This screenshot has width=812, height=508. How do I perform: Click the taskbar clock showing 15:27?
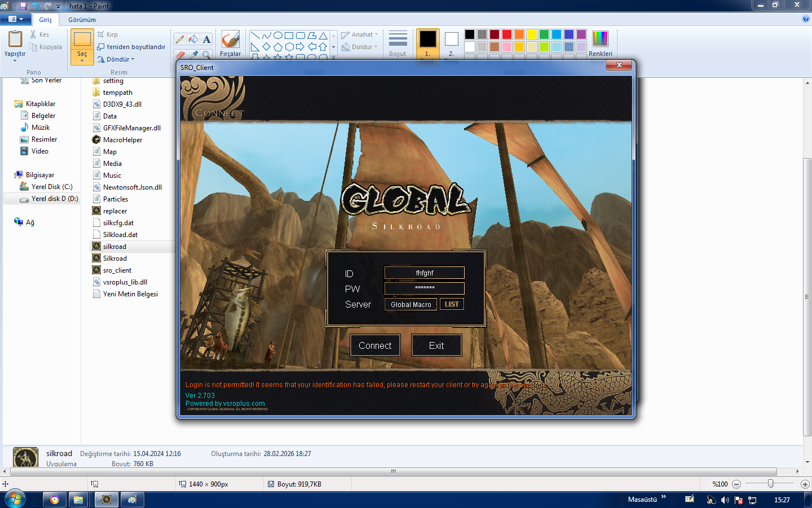click(782, 500)
